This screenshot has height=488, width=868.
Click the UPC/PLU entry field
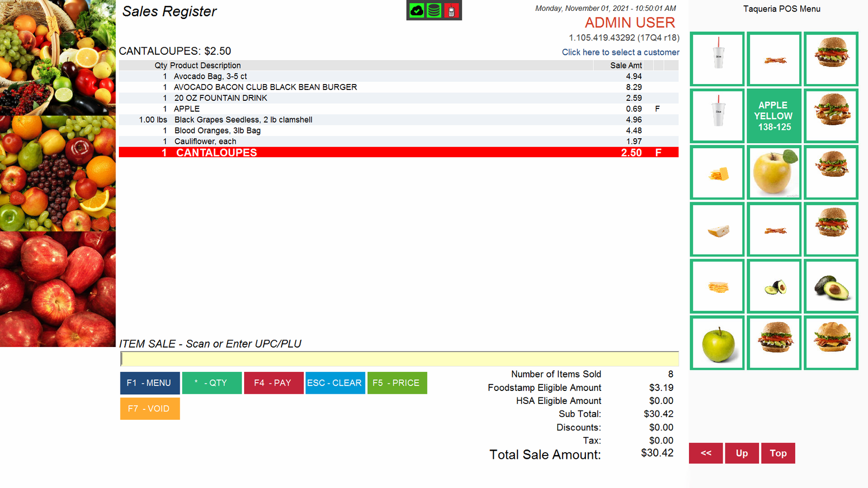(x=400, y=358)
